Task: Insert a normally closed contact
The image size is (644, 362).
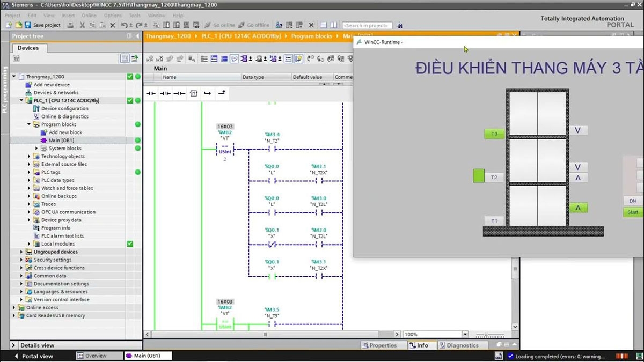Action: tap(165, 93)
